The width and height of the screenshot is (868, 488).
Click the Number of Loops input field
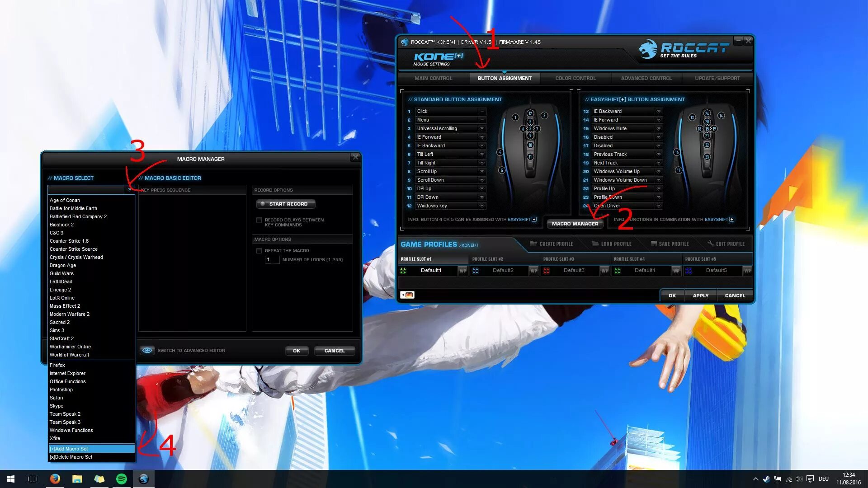272,260
